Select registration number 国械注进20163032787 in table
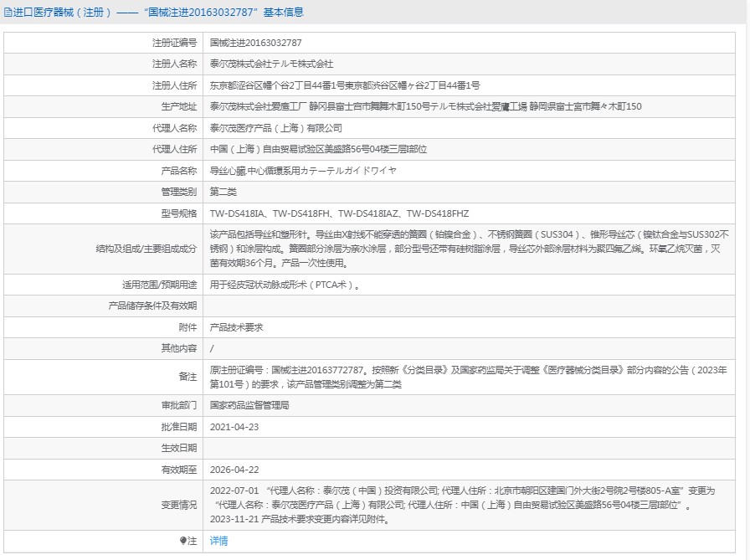Screen dimensions: 750x560 pyautogui.click(x=255, y=43)
